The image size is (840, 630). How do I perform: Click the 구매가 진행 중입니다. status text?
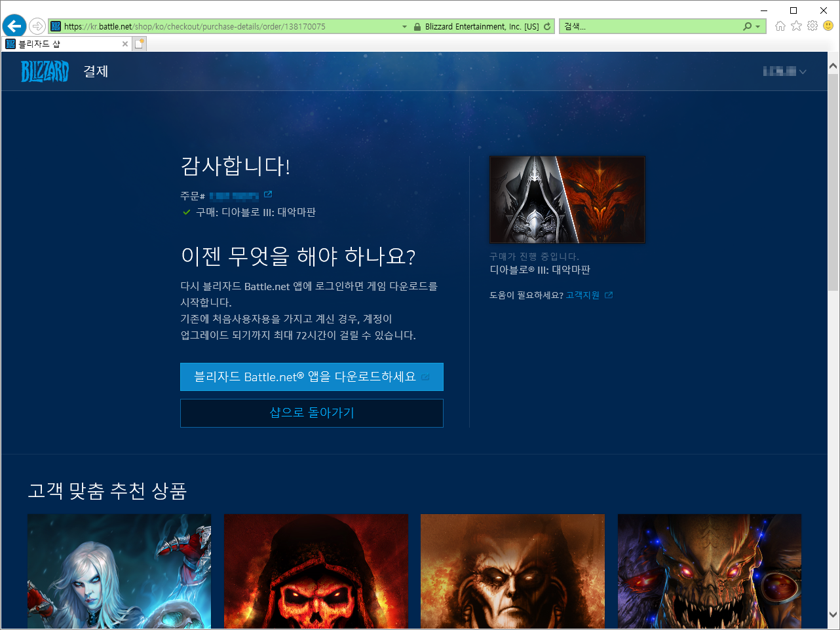coord(534,256)
